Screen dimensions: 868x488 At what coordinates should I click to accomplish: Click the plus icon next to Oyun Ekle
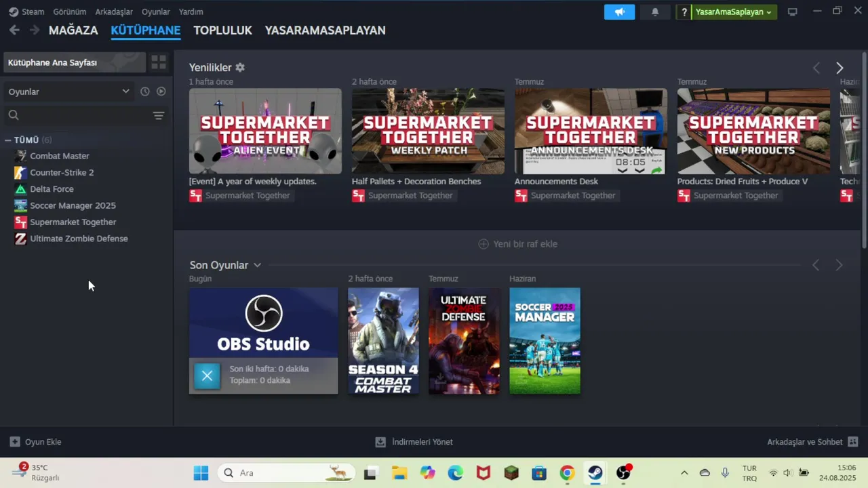coord(15,442)
